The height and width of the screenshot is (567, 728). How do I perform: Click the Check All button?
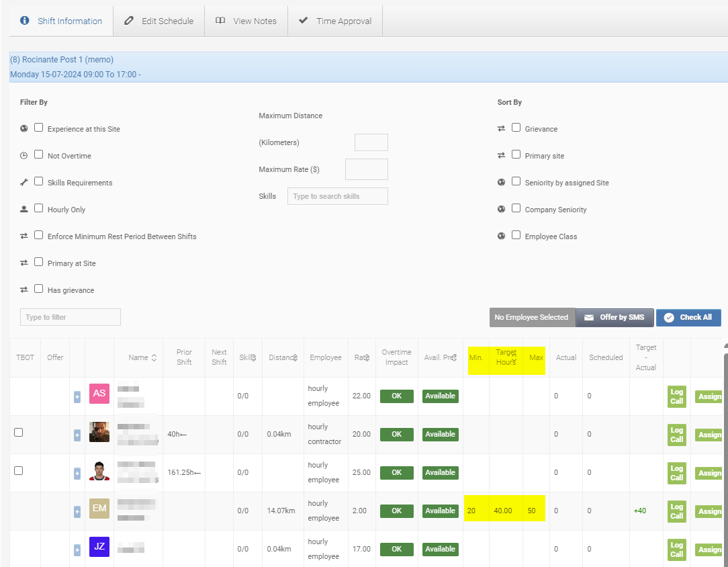click(688, 317)
